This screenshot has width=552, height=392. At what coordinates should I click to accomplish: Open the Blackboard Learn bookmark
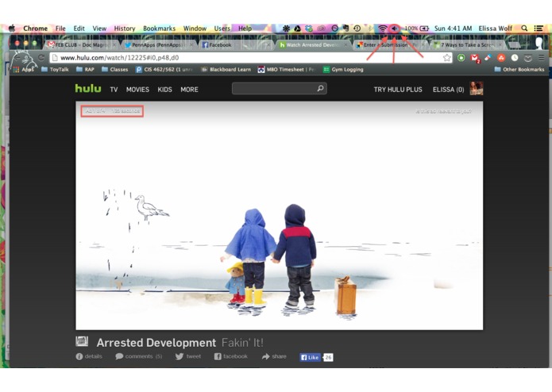(226, 70)
